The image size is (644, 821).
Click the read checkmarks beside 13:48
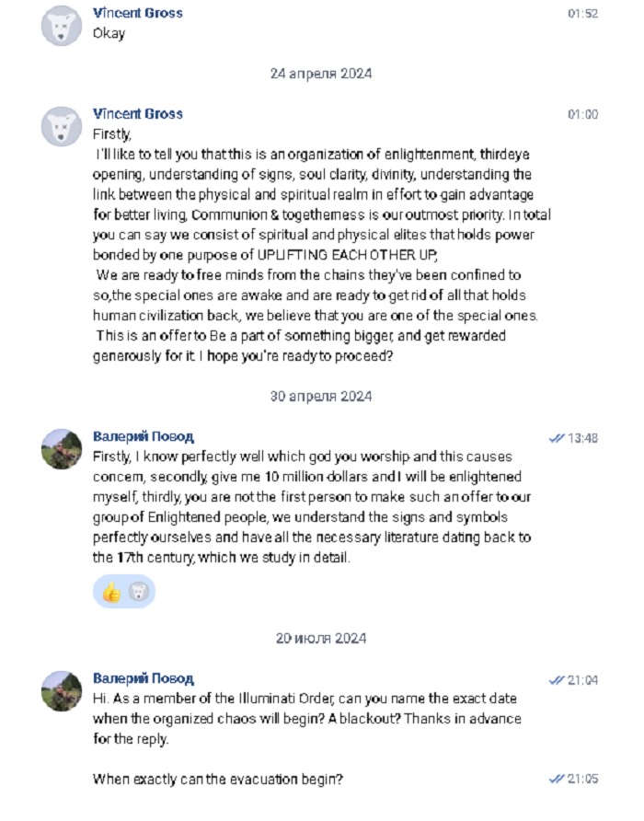pyautogui.click(x=556, y=439)
